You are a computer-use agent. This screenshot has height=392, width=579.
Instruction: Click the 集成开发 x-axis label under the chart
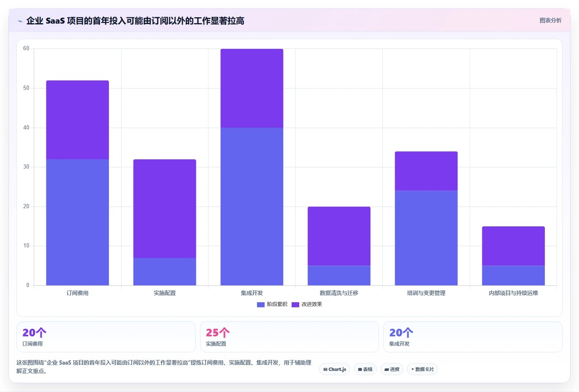point(252,293)
